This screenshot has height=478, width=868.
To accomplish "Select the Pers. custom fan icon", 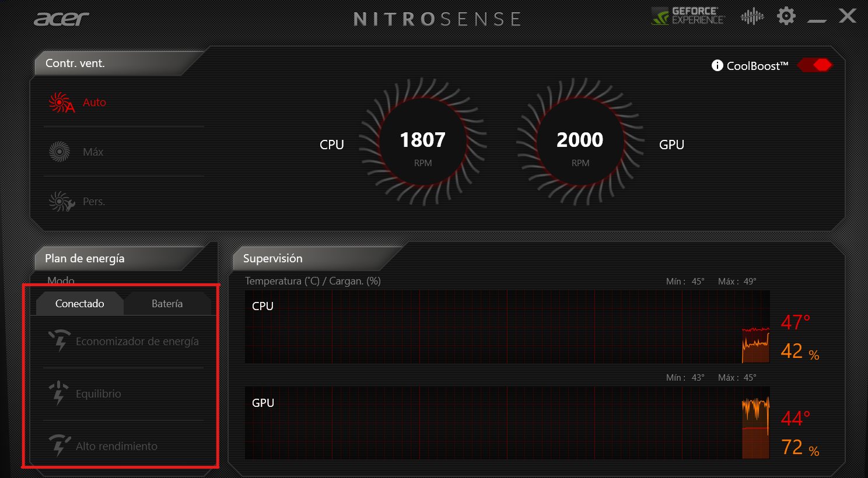I will click(x=61, y=202).
